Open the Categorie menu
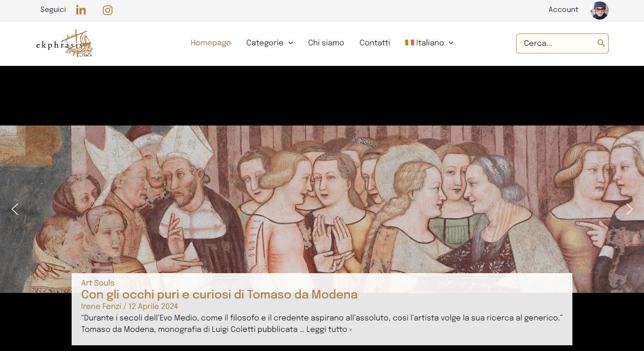 click(x=269, y=43)
